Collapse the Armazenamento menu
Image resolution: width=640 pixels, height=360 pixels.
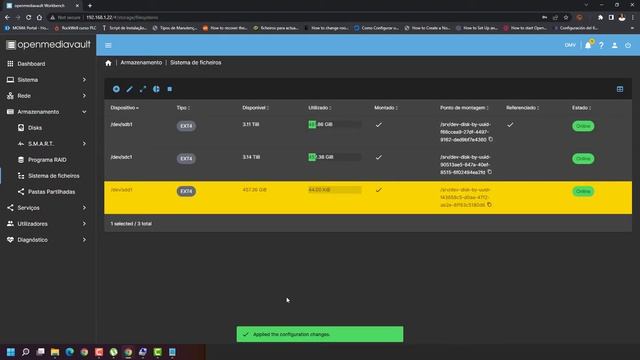48,112
